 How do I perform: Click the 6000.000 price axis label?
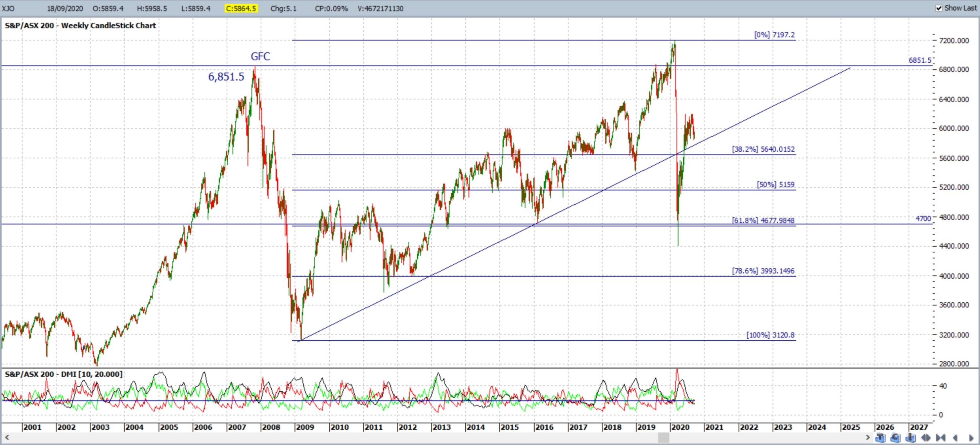(x=954, y=128)
